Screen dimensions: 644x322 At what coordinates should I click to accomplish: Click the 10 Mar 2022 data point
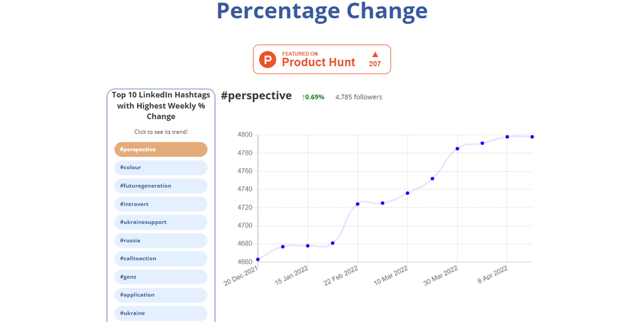pos(408,193)
